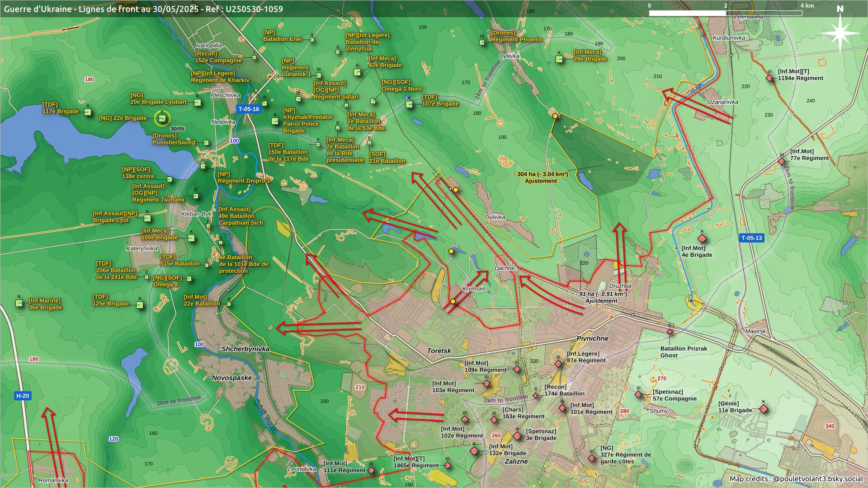Click the Katerynivka village label
Screen dimensions: 868x488
tap(142, 249)
